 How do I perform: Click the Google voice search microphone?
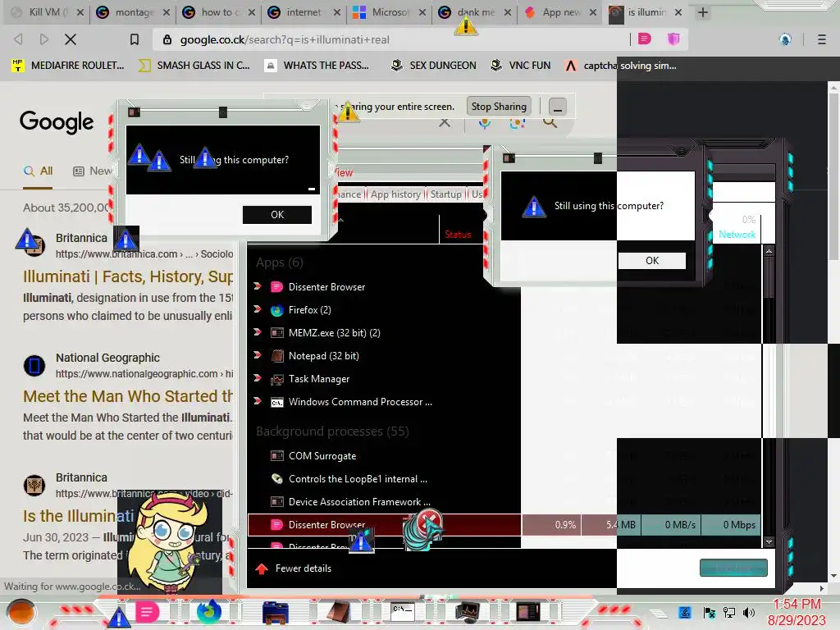click(x=484, y=123)
